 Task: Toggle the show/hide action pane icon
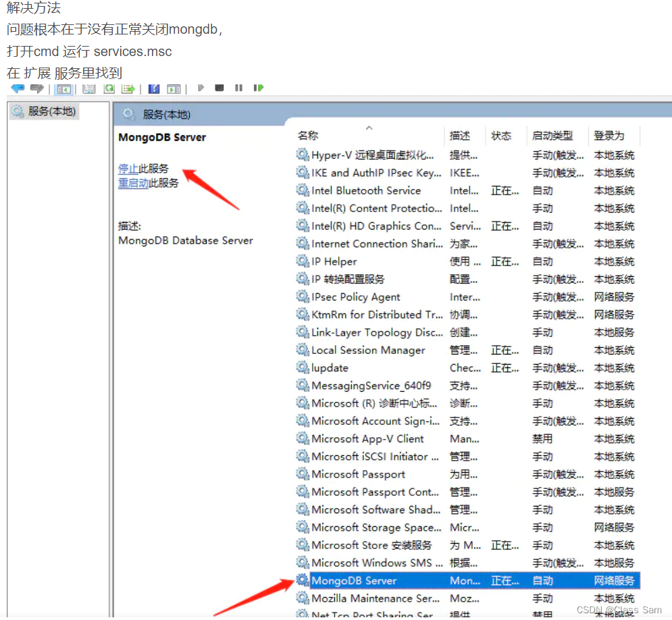click(x=174, y=89)
